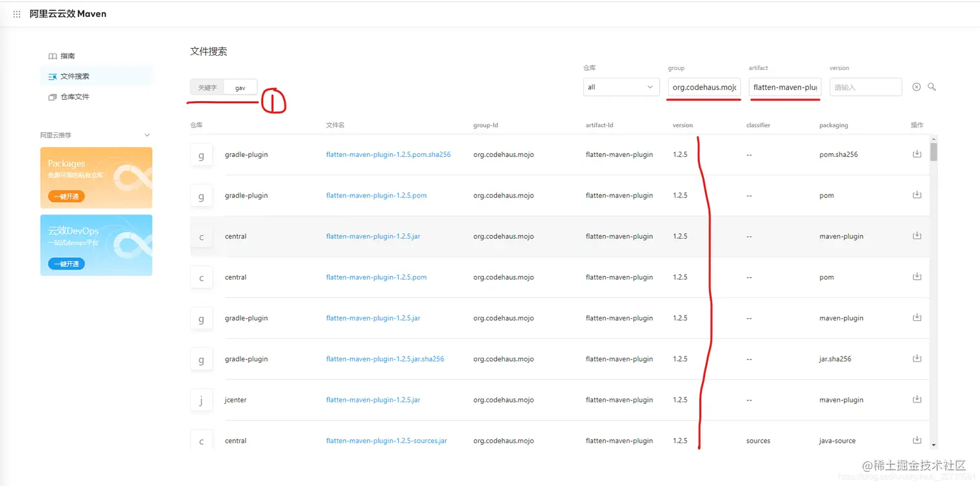The height and width of the screenshot is (486, 980).
Task: Clear search fields with the circled X icon
Action: point(916,87)
